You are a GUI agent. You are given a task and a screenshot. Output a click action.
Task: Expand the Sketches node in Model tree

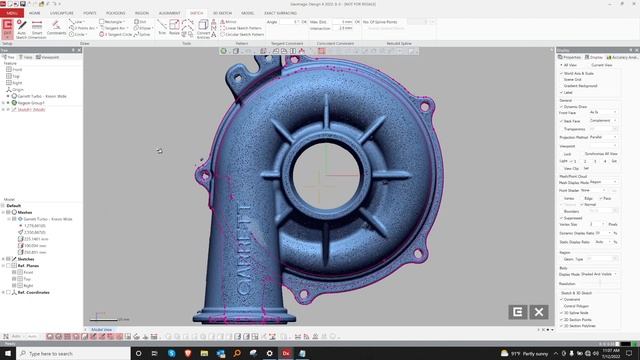(x=3, y=259)
